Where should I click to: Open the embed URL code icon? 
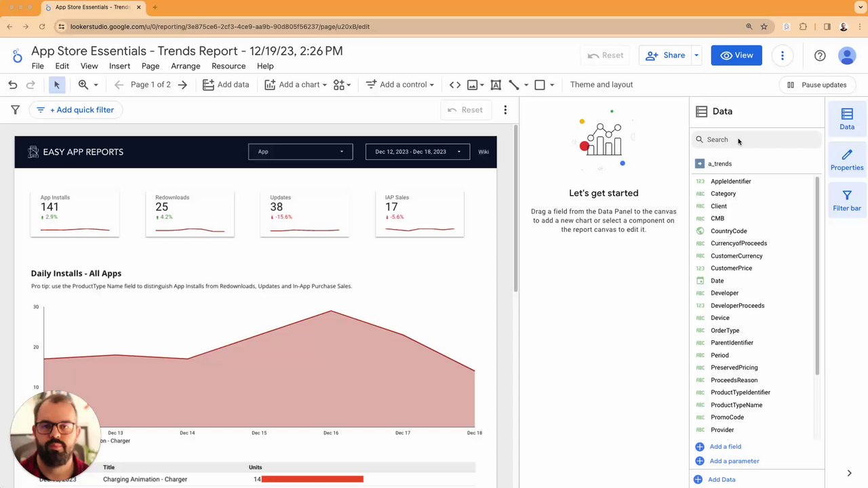click(x=455, y=85)
